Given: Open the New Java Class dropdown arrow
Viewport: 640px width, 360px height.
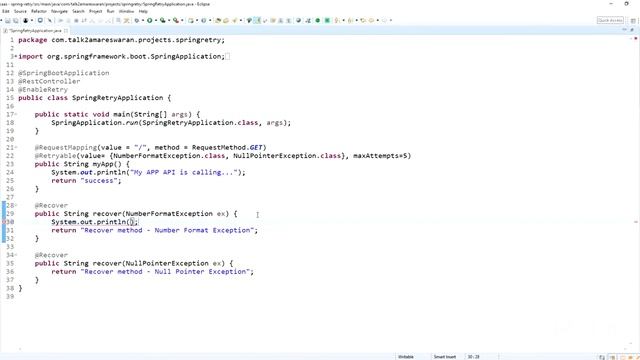Looking at the screenshot, I should tap(210, 20).
